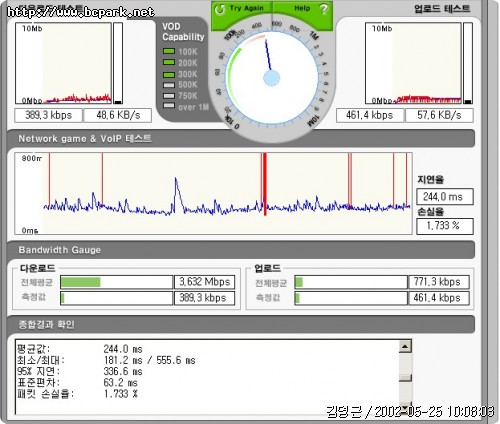Click the 3.632 Mbps download average field
This screenshot has height=424, width=500.
[204, 282]
